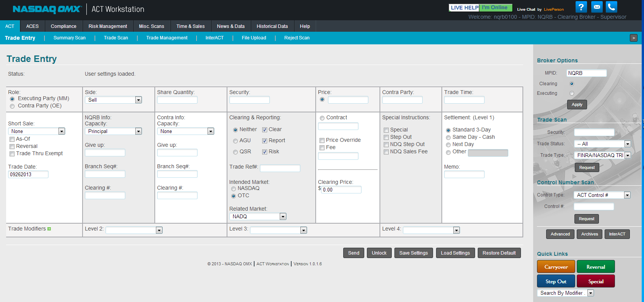Check the NDQ Sales Fee checkbox
This screenshot has height=302, width=644.
[x=386, y=152]
